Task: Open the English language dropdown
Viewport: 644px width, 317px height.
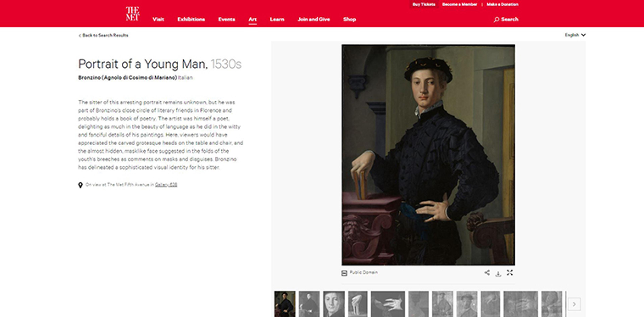Action: [575, 35]
